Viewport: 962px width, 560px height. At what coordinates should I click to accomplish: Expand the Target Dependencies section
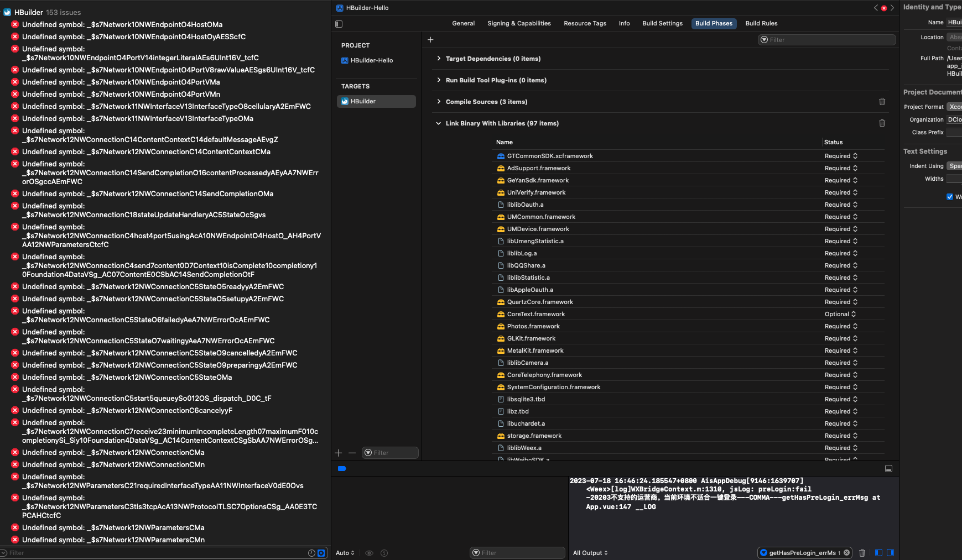(439, 59)
